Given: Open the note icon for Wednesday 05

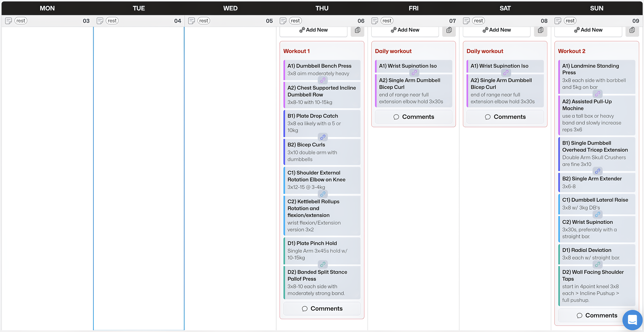Looking at the screenshot, I should pos(191,21).
